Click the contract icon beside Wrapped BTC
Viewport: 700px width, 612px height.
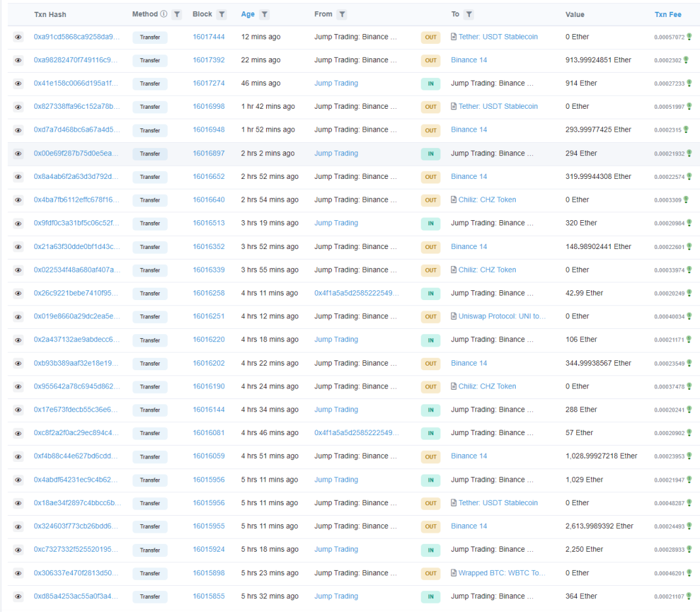(x=454, y=573)
